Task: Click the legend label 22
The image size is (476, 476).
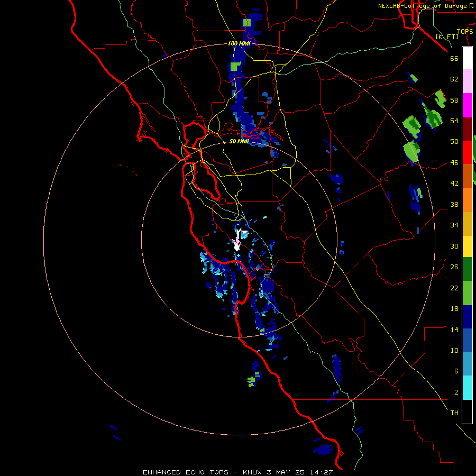Action: pos(454,288)
